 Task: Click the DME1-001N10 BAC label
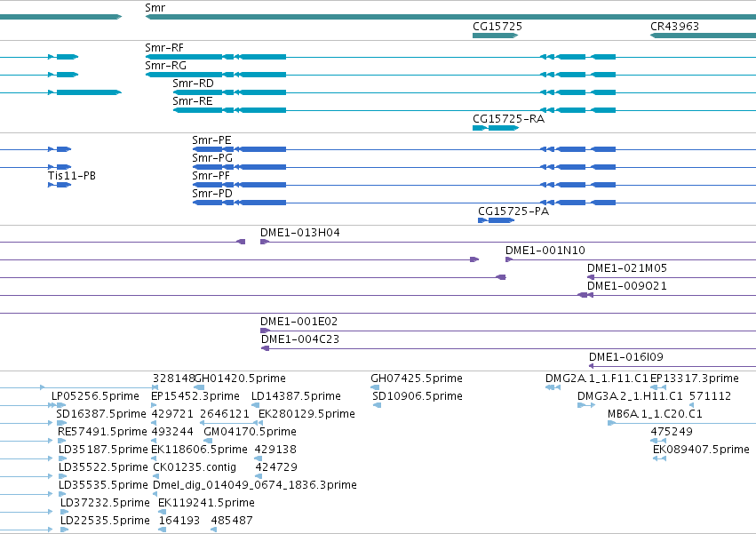point(545,251)
